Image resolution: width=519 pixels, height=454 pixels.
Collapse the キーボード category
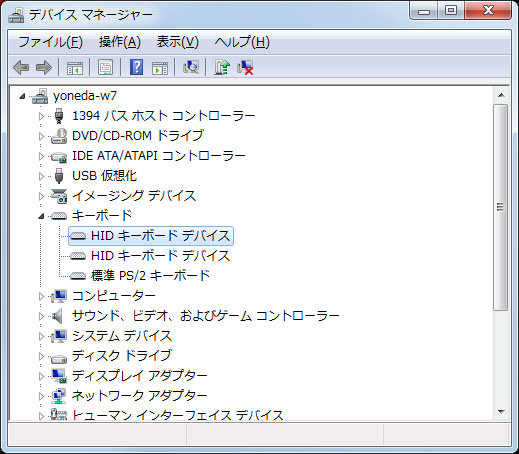pyautogui.click(x=41, y=216)
